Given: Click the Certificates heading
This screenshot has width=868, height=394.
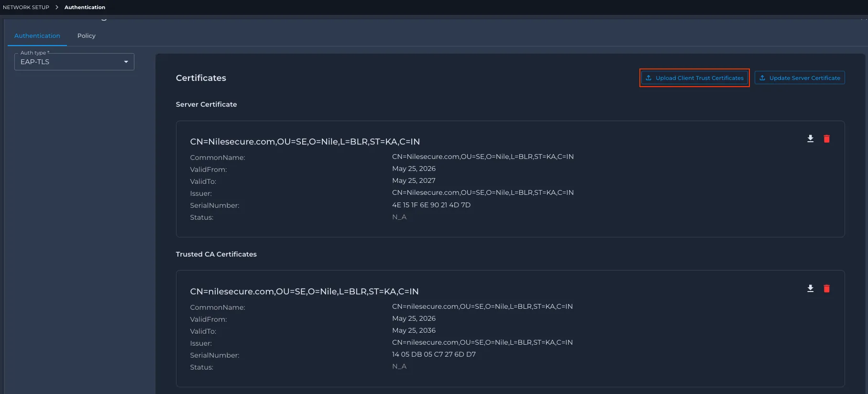Looking at the screenshot, I should [201, 78].
